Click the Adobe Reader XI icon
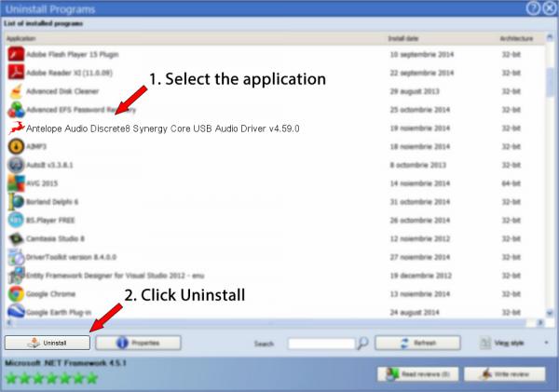This screenshot has height=392, width=559. pyautogui.click(x=16, y=73)
